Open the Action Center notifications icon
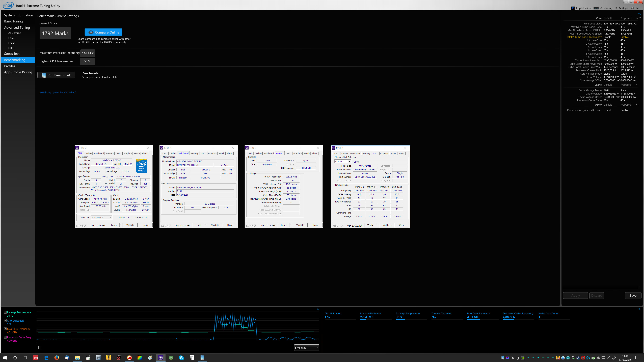 (x=637, y=358)
